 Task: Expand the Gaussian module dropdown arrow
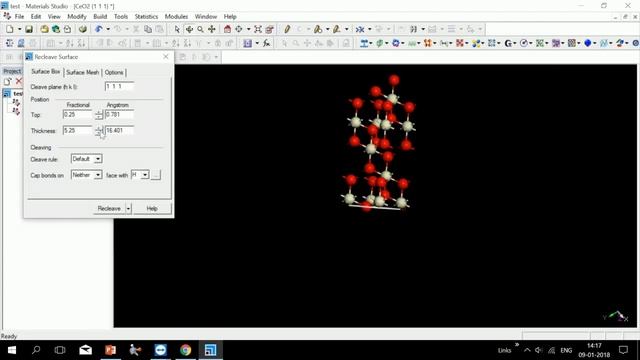click(x=516, y=43)
